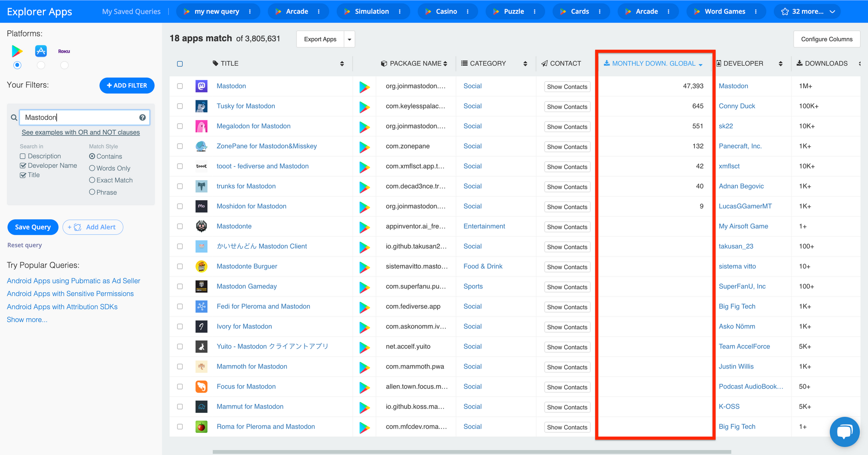The width and height of the screenshot is (868, 455).
Task: Check the Tusky for Mastodon row checkbox
Action: click(180, 106)
